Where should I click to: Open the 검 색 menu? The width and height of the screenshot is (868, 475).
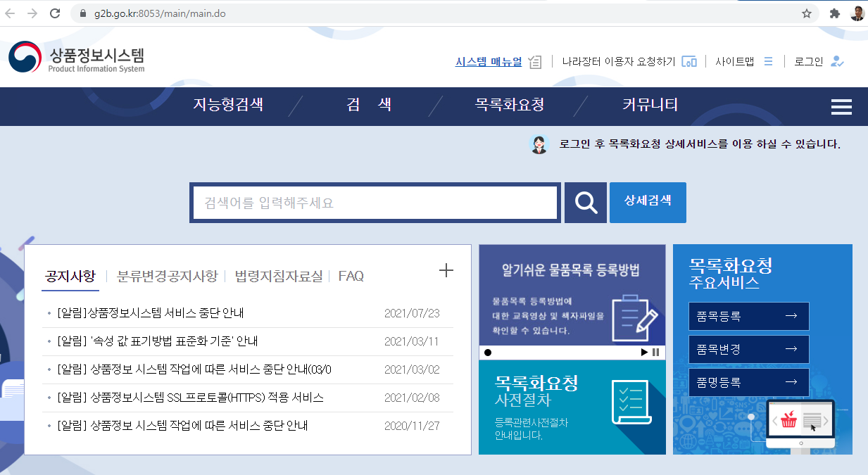[x=369, y=106]
